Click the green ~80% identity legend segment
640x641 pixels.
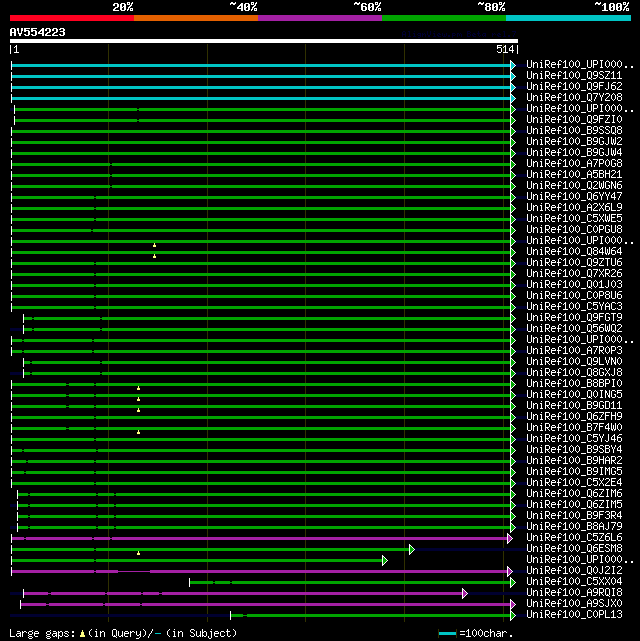tap(444, 18)
